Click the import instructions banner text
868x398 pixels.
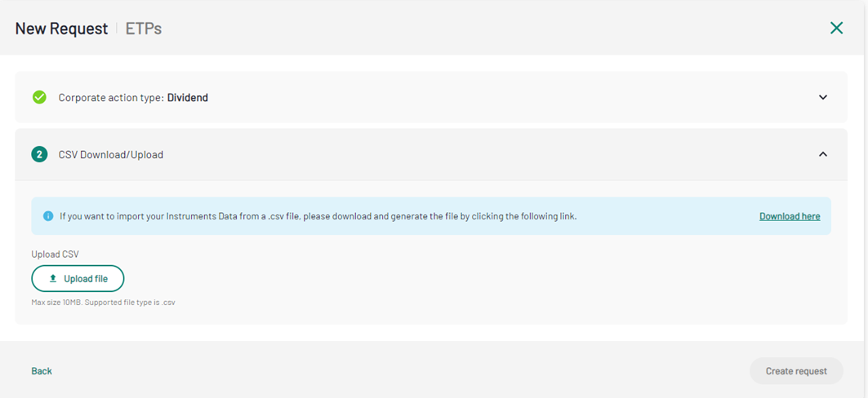[x=318, y=216]
